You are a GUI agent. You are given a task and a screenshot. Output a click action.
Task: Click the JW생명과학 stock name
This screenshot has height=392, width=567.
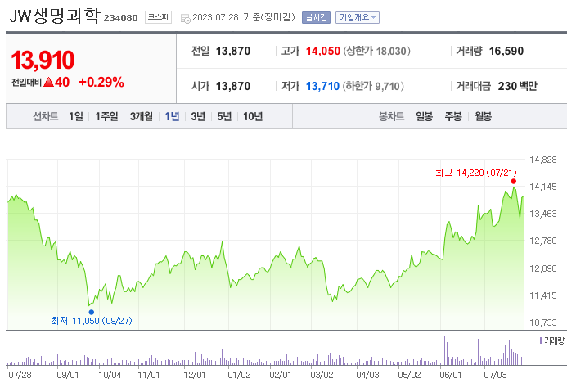[x=54, y=16]
